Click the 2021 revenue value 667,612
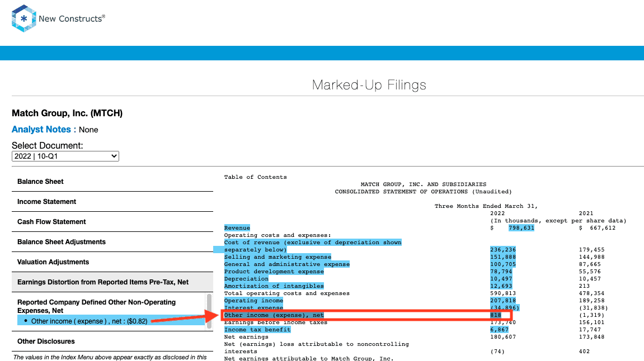The image size is (644, 361). pos(603,228)
